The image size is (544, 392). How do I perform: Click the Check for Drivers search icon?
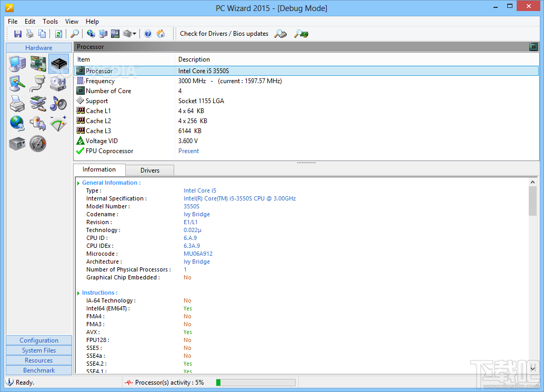pos(281,34)
